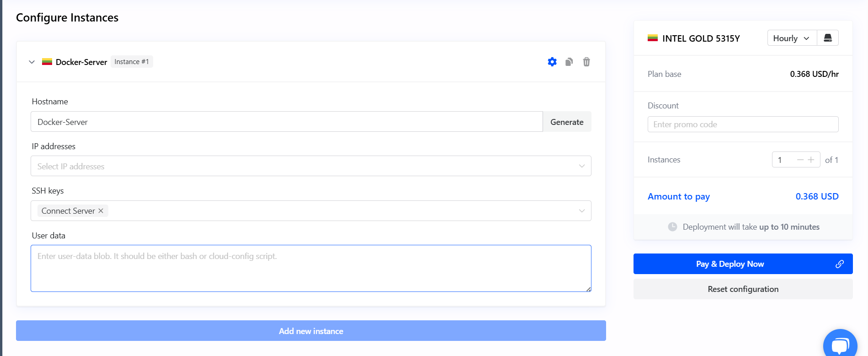Open instance settings gear icon
This screenshot has width=868, height=356.
pyautogui.click(x=552, y=62)
